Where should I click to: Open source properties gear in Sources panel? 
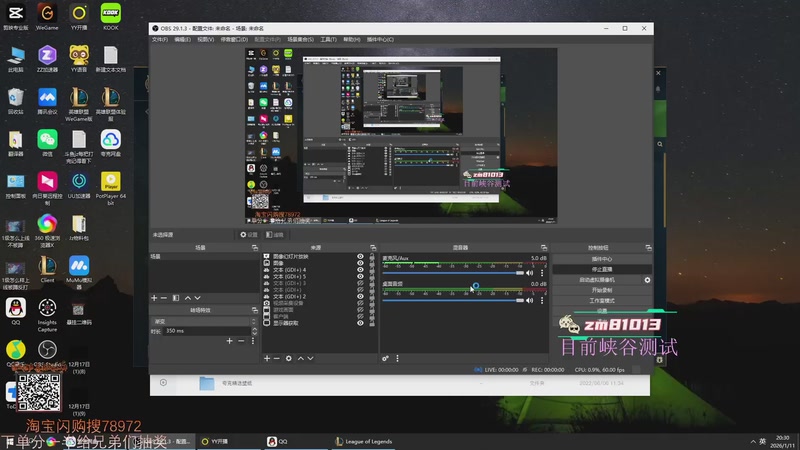[289, 357]
